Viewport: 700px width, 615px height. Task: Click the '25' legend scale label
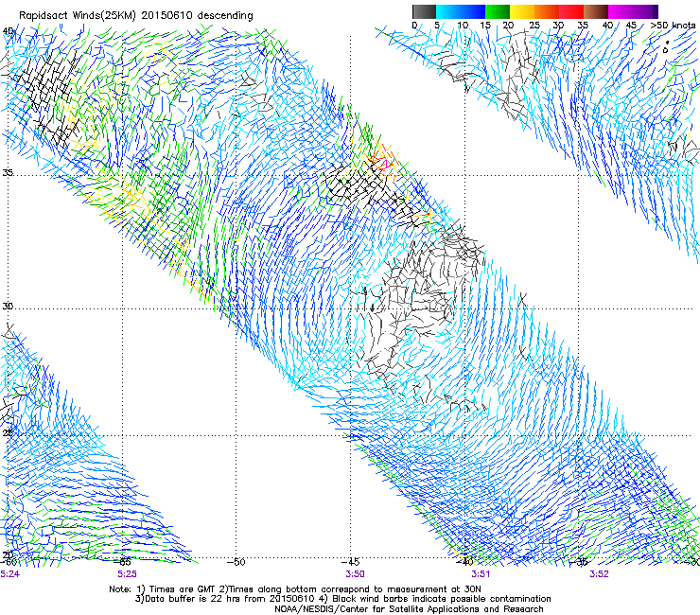(x=534, y=26)
